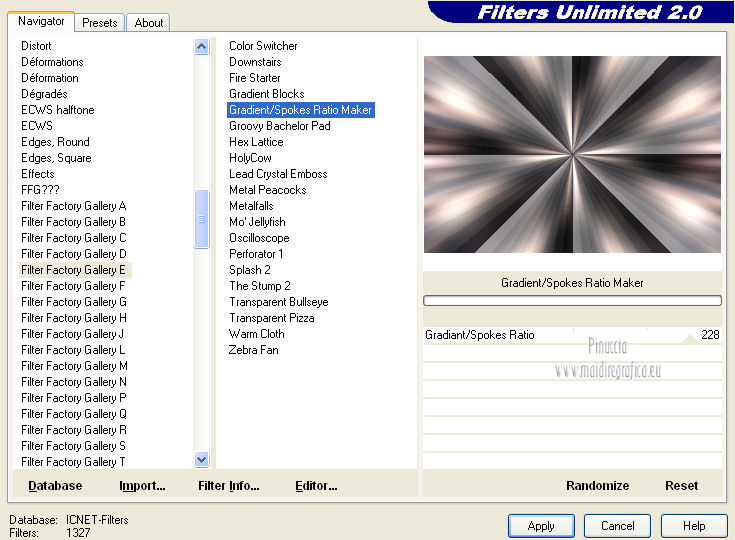
Task: Click Randomize to shuffle settings
Action: click(597, 486)
